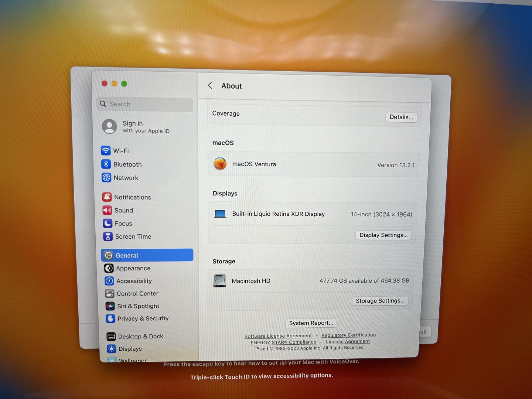Click the Version 13.2.1 text
The image size is (532, 399).
point(396,165)
